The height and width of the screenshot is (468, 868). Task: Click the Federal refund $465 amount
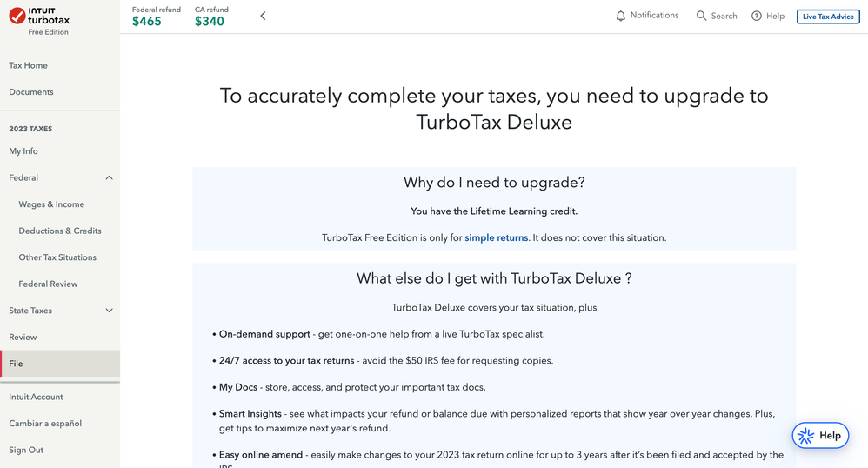coord(147,21)
